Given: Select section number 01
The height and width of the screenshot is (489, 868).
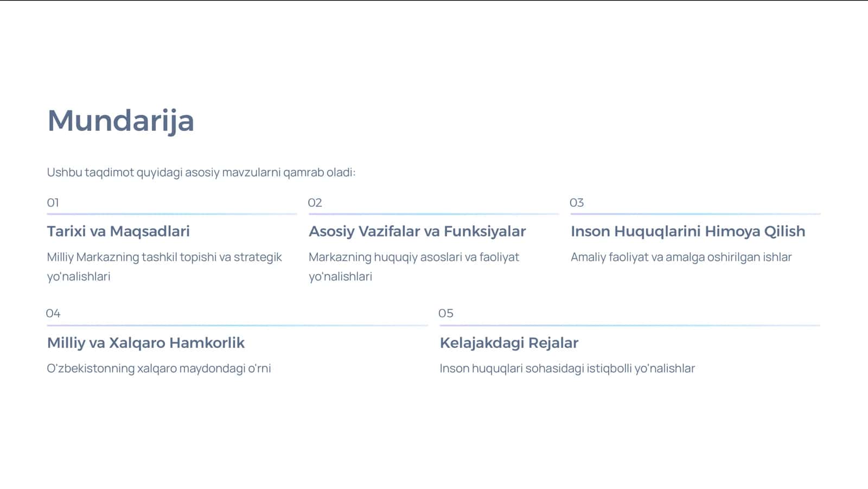Looking at the screenshot, I should [53, 202].
